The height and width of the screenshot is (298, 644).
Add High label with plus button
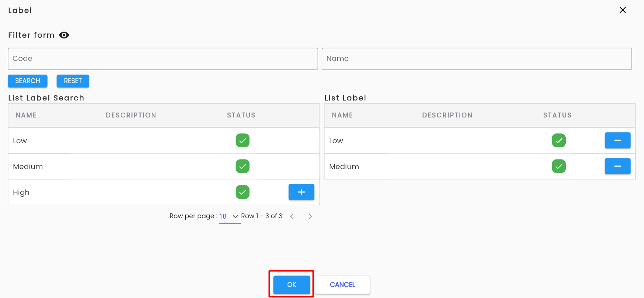(301, 192)
